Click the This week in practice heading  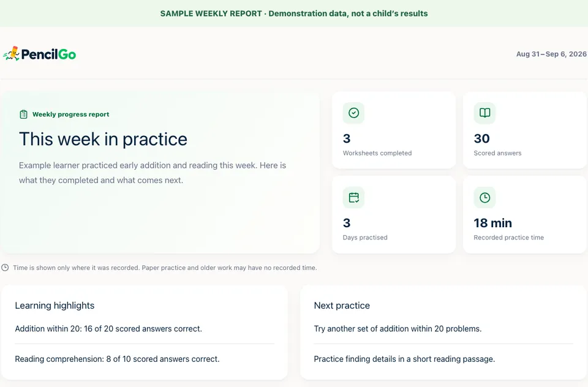click(x=103, y=139)
